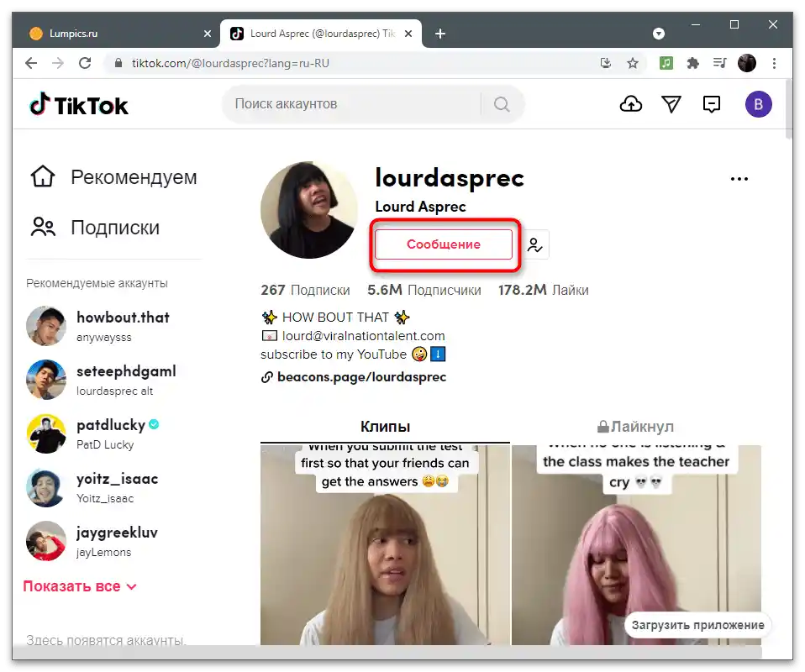Screen dimensions: 805x672
Task: Open the yoitz_isaac account
Action: pyautogui.click(x=92, y=488)
